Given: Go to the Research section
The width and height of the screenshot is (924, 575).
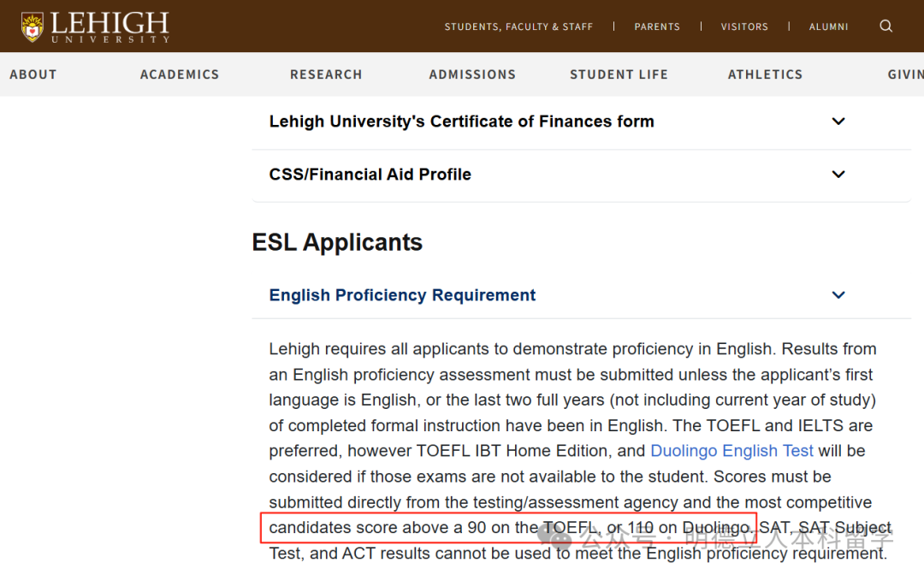Looking at the screenshot, I should tap(326, 74).
